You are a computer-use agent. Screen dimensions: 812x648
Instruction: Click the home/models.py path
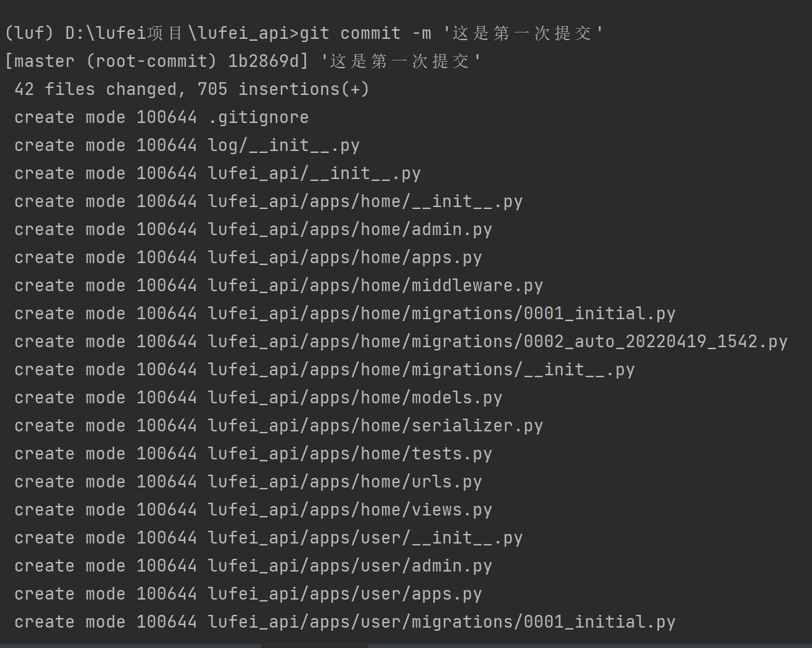click(x=355, y=398)
